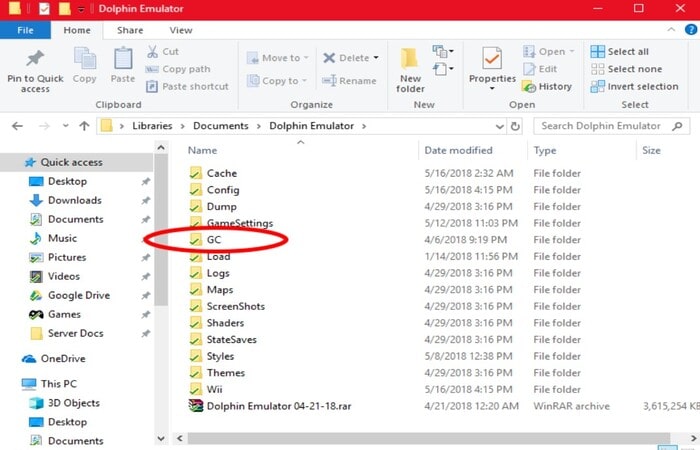This screenshot has height=450, width=700.
Task: Click the Open ribbon command
Action: pos(548,52)
